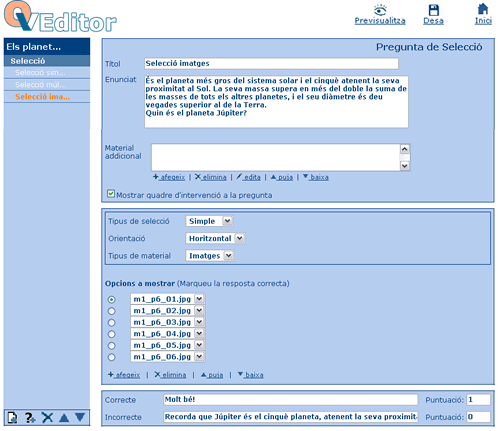
Task: Select radio button for m1_p6_01.jpg
Action: click(112, 300)
